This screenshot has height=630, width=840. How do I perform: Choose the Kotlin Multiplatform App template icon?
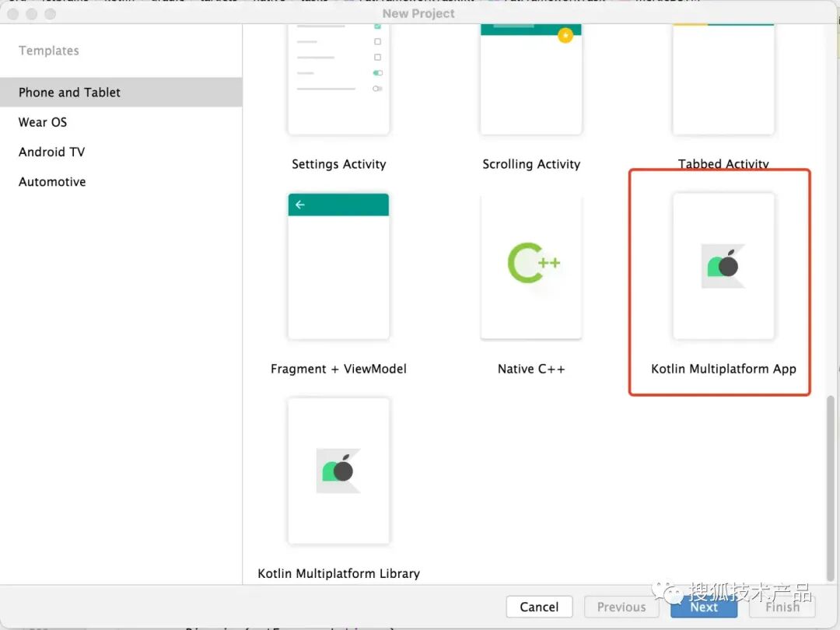[x=723, y=266]
